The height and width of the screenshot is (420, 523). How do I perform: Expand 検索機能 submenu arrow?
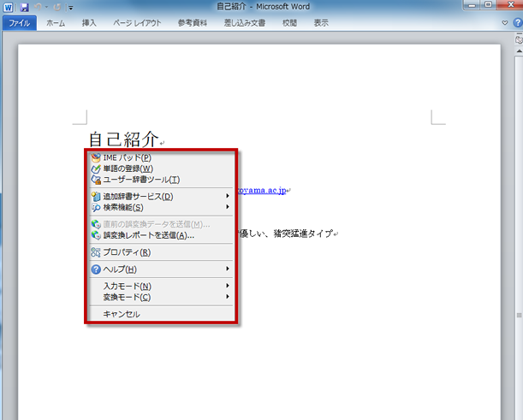228,207
